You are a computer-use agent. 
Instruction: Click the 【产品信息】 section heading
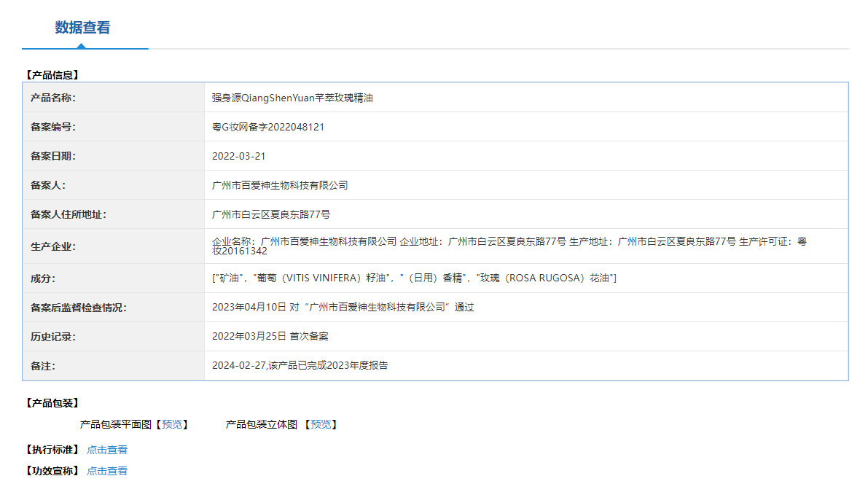pos(52,75)
